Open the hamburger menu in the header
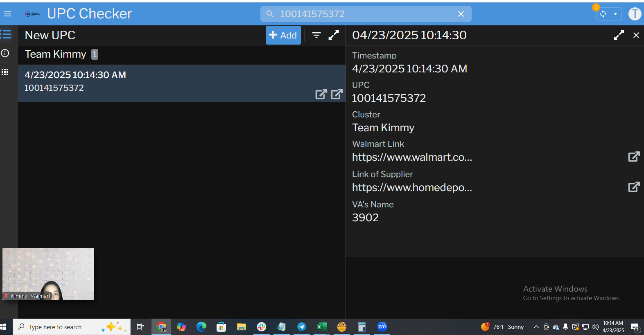 tap(7, 14)
